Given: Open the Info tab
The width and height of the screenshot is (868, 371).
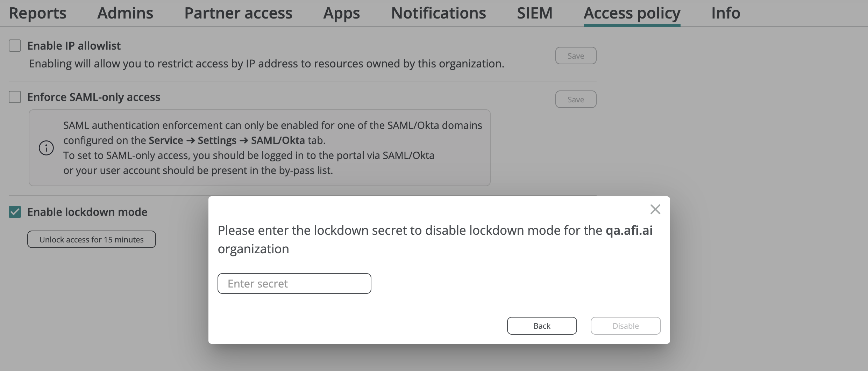Looking at the screenshot, I should (x=726, y=13).
